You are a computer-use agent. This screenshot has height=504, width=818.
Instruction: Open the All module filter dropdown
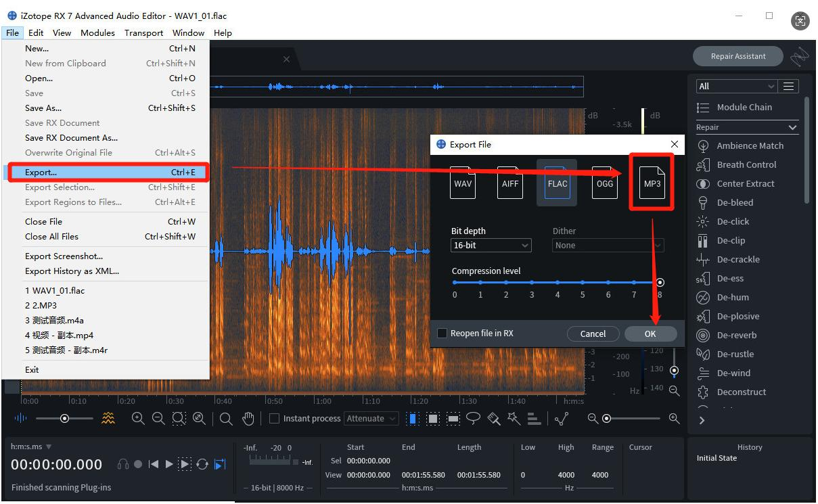point(735,86)
